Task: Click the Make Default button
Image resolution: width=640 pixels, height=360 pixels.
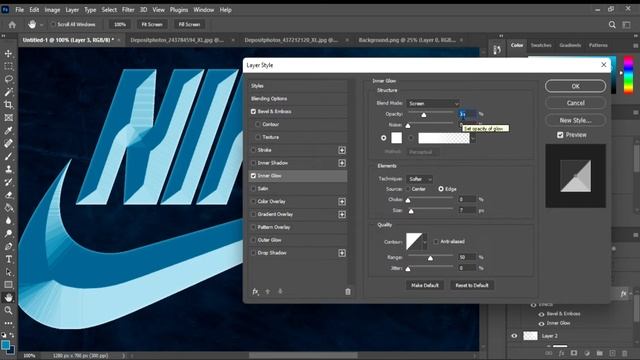Action: click(x=425, y=285)
